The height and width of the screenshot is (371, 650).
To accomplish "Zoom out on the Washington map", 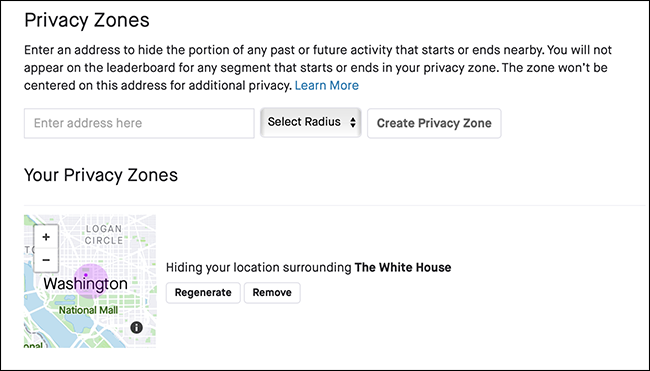I will pyautogui.click(x=46, y=260).
